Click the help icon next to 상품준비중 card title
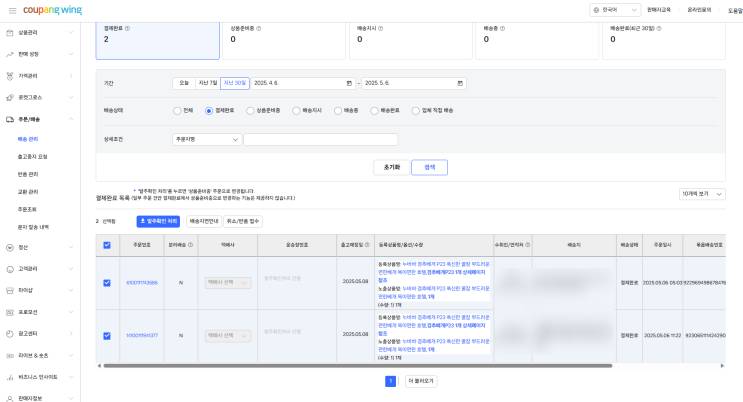743x402 pixels. tap(259, 28)
